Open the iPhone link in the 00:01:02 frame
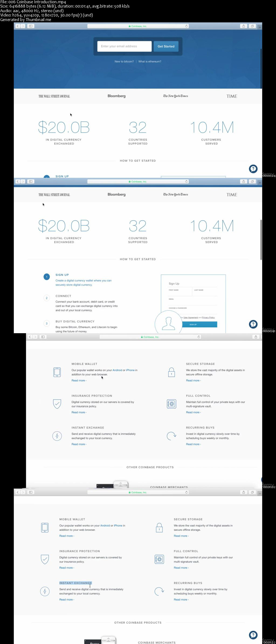The image size is (276, 644). click(130, 370)
